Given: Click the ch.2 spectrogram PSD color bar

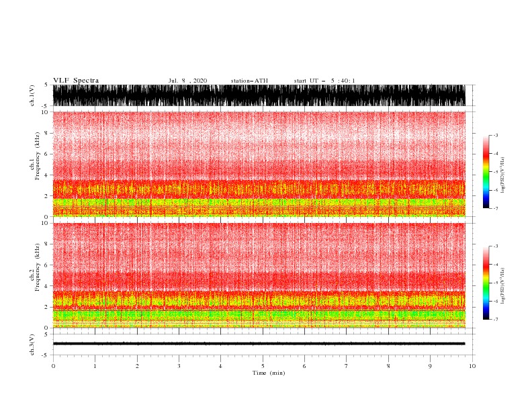Looking at the screenshot, I should tap(486, 283).
